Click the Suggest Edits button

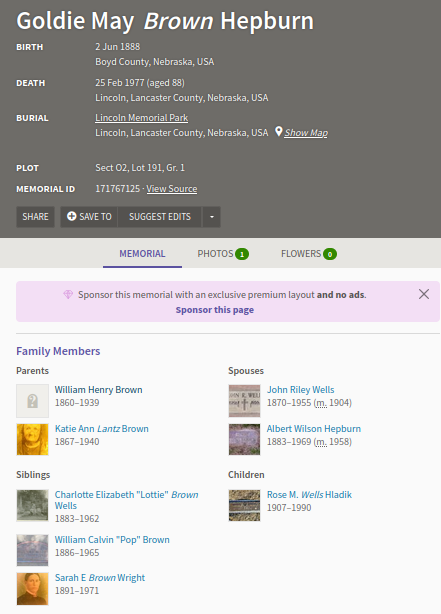160,217
